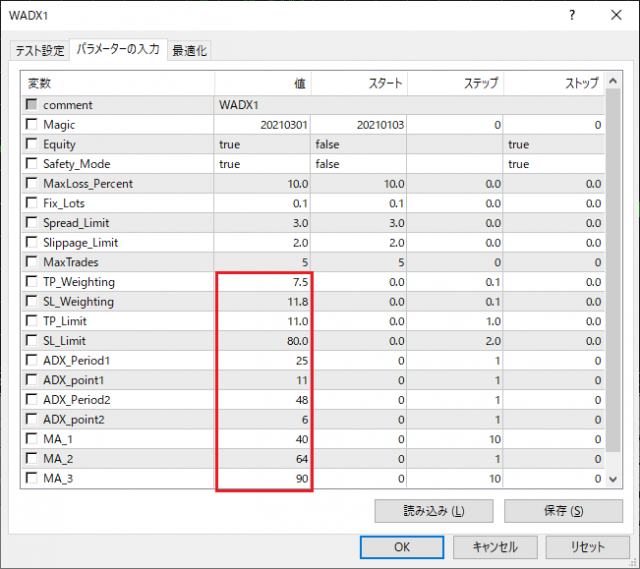
Task: Click the 保存 (S) save button
Action: click(563, 511)
